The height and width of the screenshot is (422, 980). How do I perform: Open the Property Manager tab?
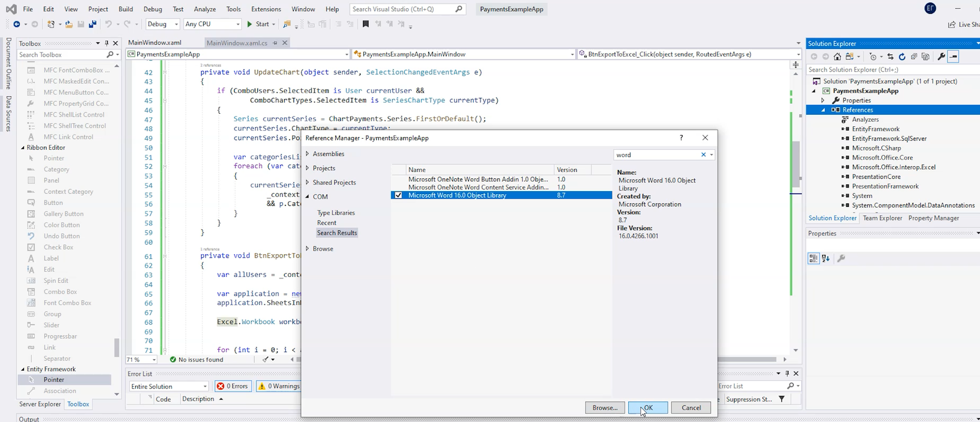tap(933, 218)
